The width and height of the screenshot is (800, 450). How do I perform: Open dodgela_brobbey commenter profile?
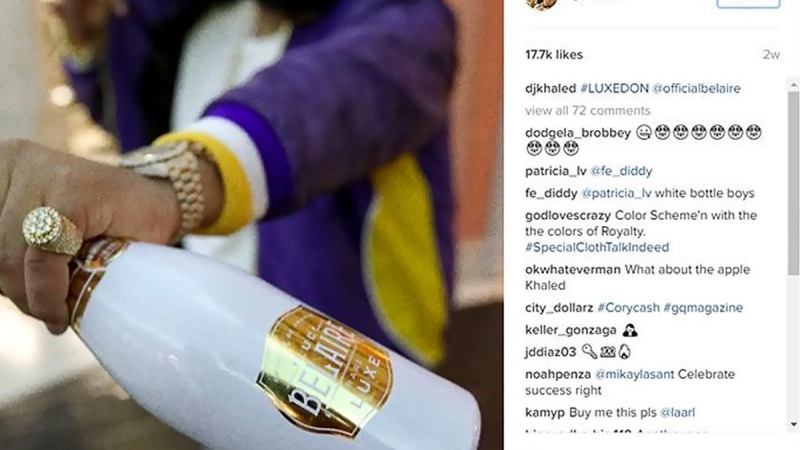(x=578, y=133)
